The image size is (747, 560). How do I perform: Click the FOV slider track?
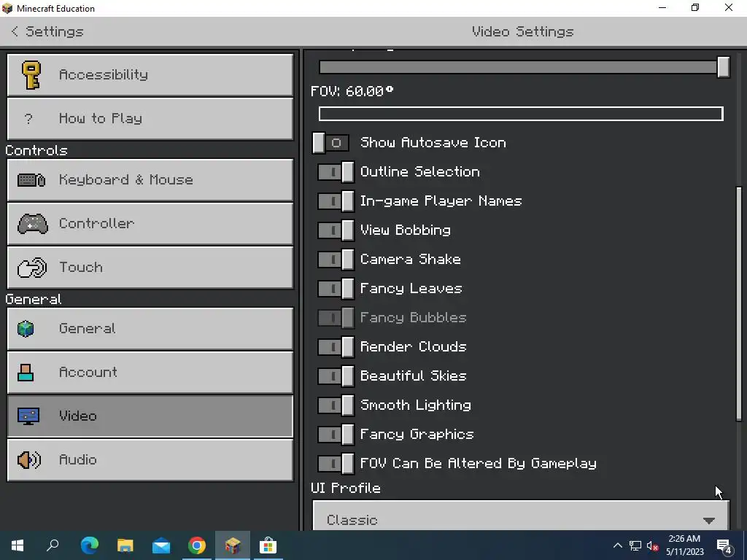(x=521, y=114)
